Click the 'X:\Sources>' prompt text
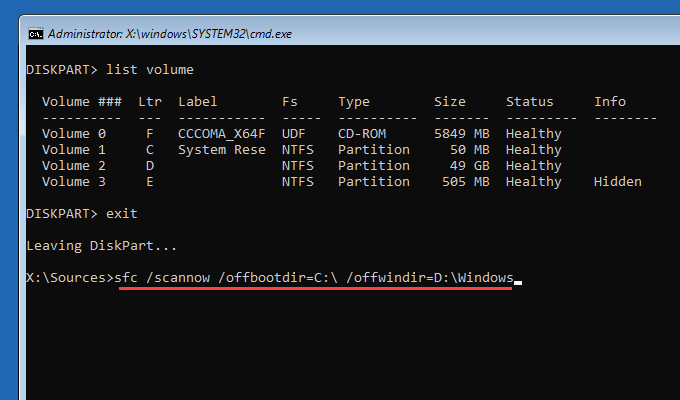The width and height of the screenshot is (680, 400). pyautogui.click(x=70, y=277)
